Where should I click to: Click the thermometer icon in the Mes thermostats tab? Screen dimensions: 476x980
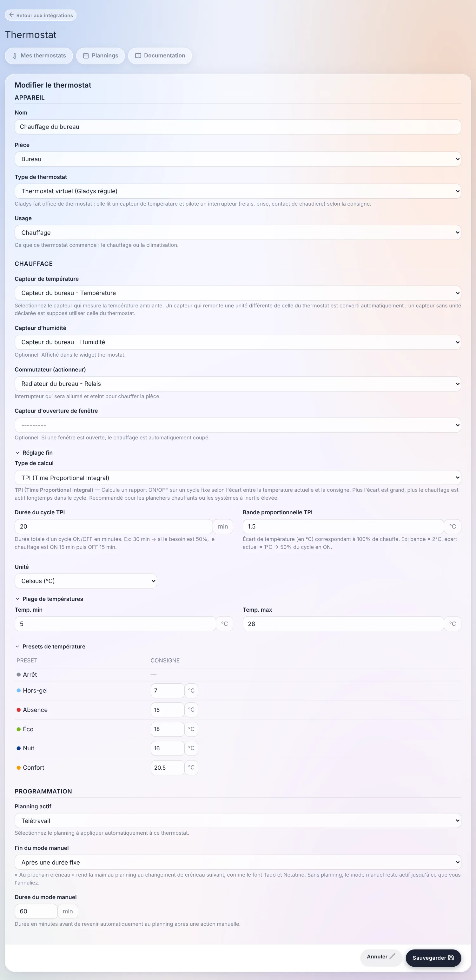point(15,56)
